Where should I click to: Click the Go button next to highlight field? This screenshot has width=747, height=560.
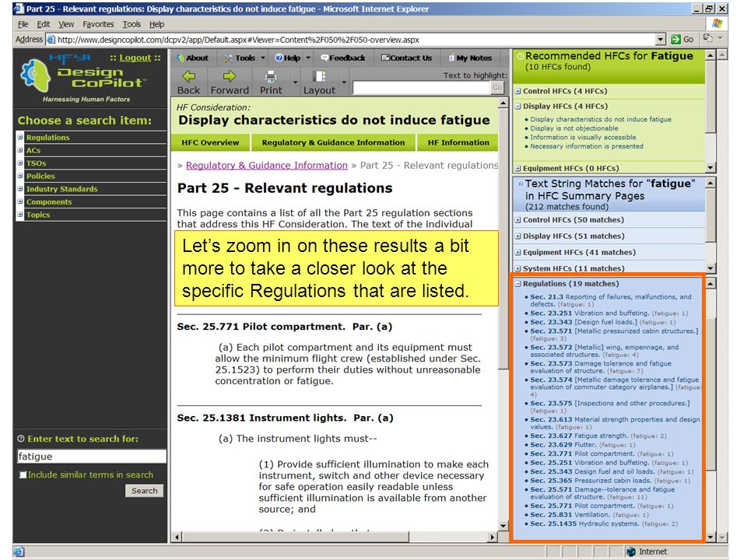pos(497,88)
